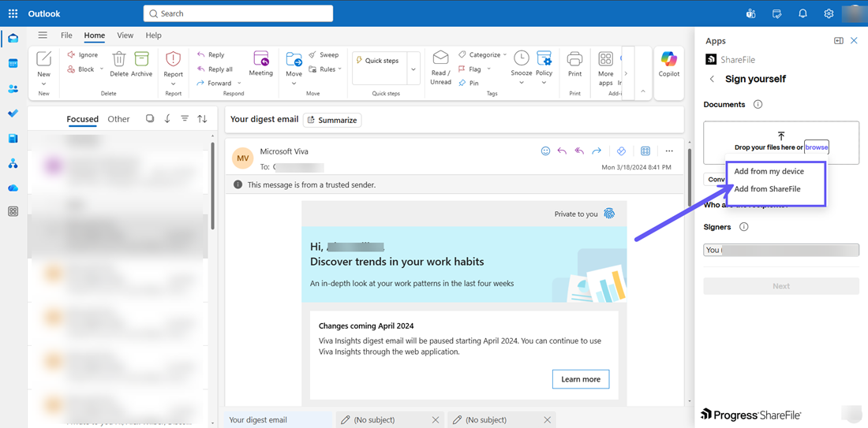Switch to the Other inbox tab
The height and width of the screenshot is (428, 868).
point(118,119)
